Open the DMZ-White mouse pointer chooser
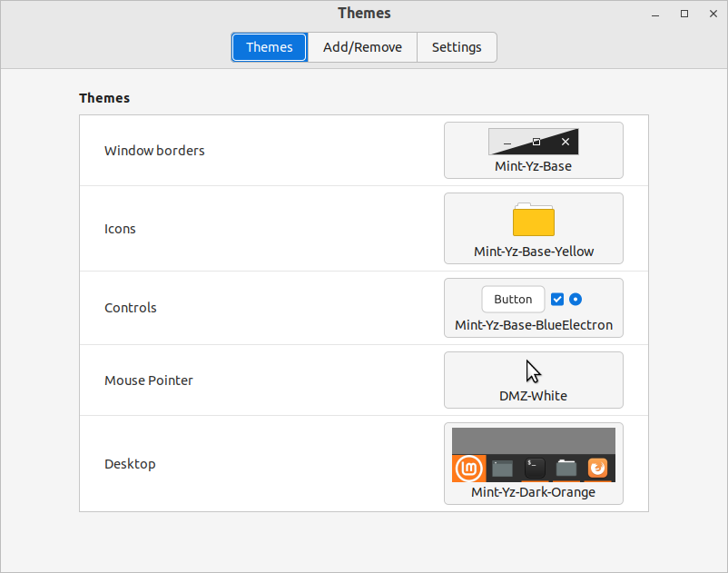The height and width of the screenshot is (573, 728). coord(534,380)
